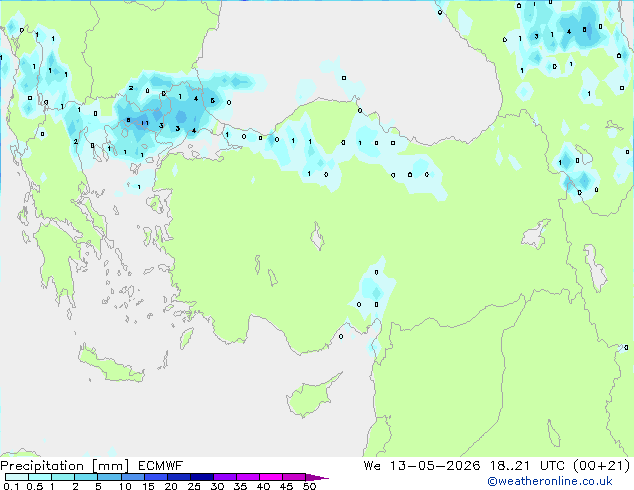The width and height of the screenshot is (634, 490).
Task: Click the 'We' weekday abbreviation
Action: 372,466
